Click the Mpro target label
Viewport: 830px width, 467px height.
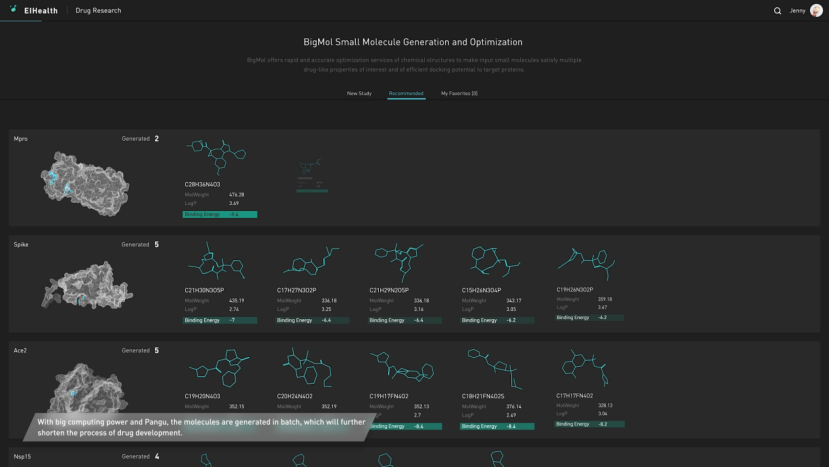tap(21, 139)
